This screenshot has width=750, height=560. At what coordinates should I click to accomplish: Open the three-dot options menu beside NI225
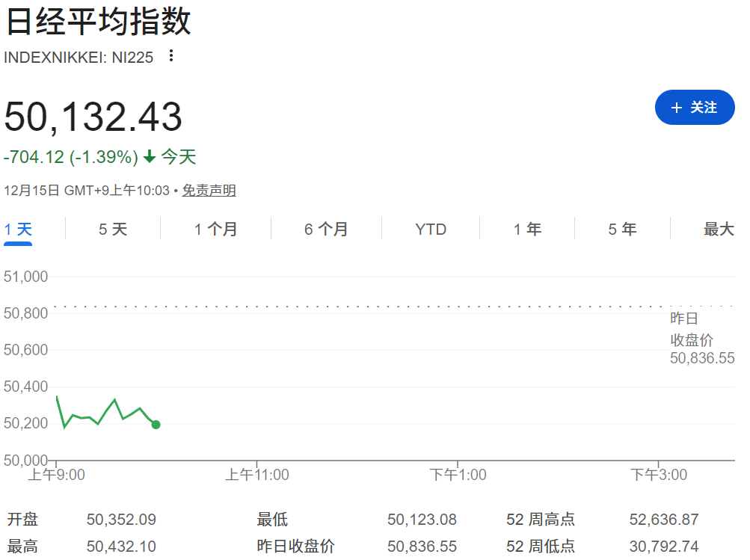[x=170, y=56]
